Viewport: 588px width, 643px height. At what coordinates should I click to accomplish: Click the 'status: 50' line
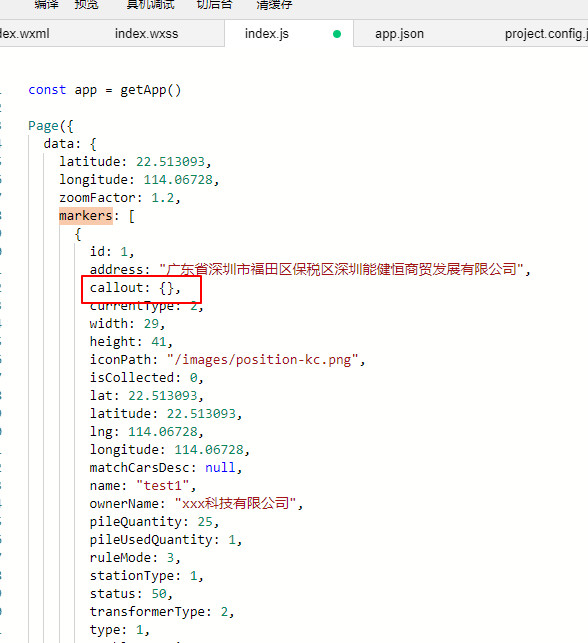click(131, 594)
